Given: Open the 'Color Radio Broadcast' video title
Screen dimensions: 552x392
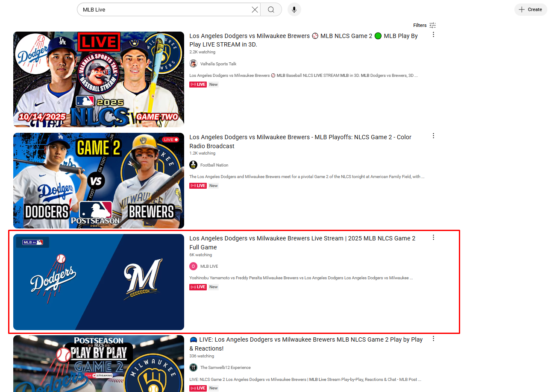Looking at the screenshot, I should [300, 141].
